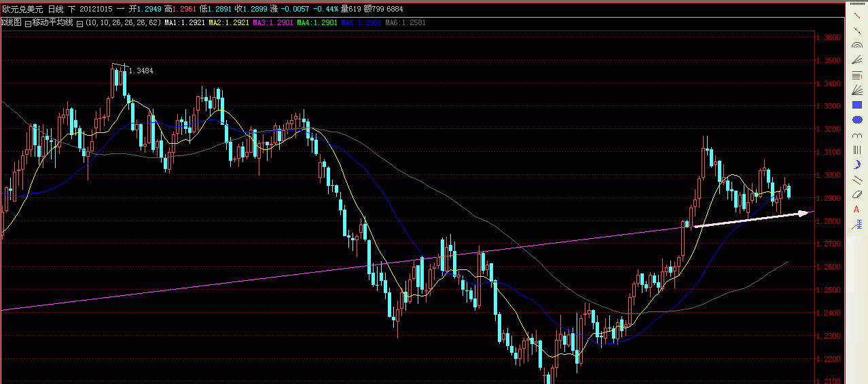
Task: Select the blue ellipse drawing tool
Action: (x=856, y=120)
